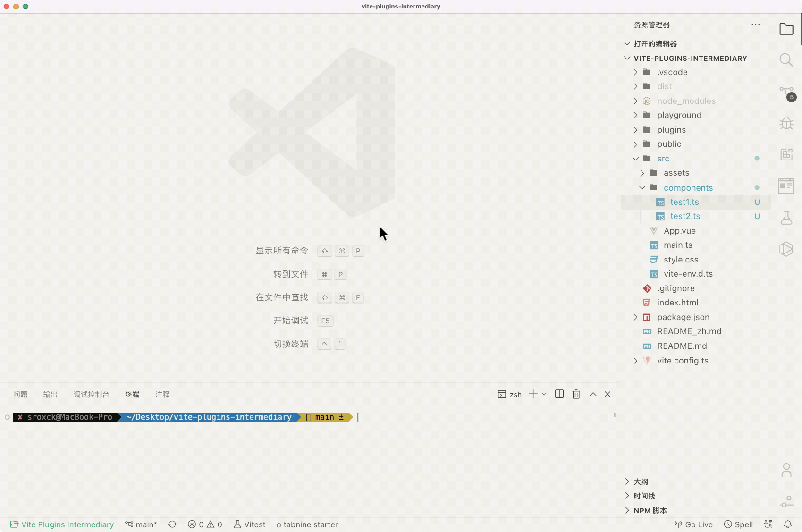The image size is (802, 532).
Task: Open test1.ts file
Action: pyautogui.click(x=696, y=202)
